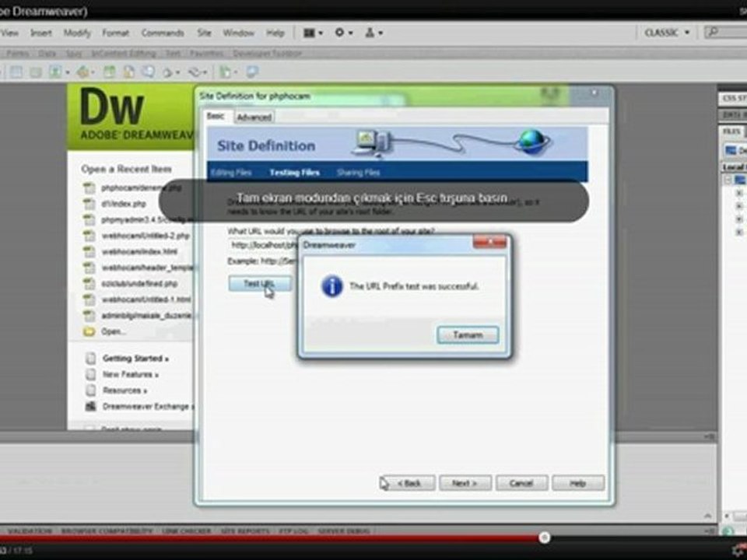Click the blue tag chooser icon in insert bar
Image resolution: width=747 pixels, height=560 pixels.
point(251,72)
